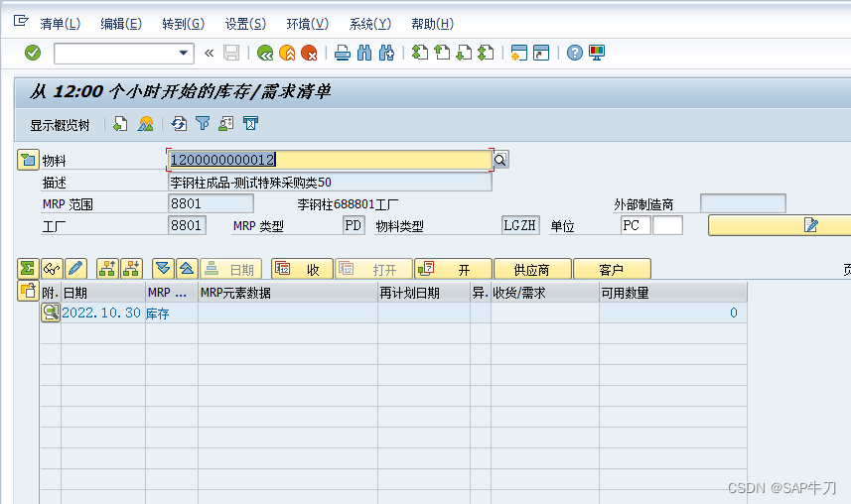Click the double-chevron collapse command field icon

[209, 53]
